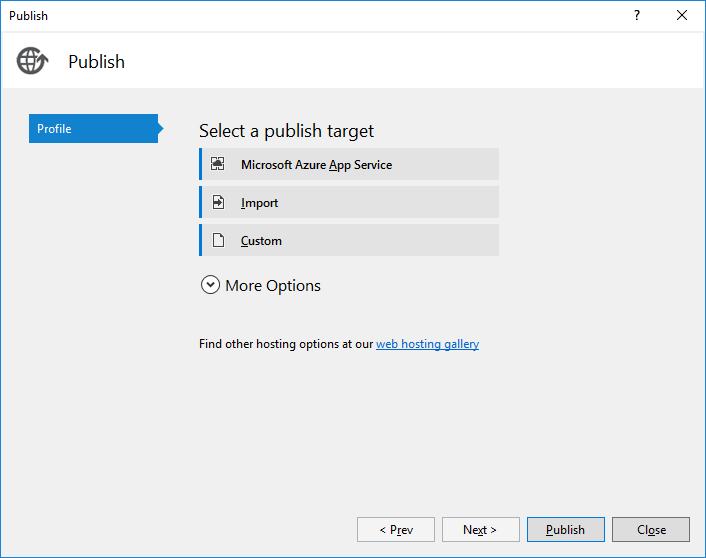Choose the Custom publish target
The width and height of the screenshot is (706, 558).
pyautogui.click(x=262, y=241)
